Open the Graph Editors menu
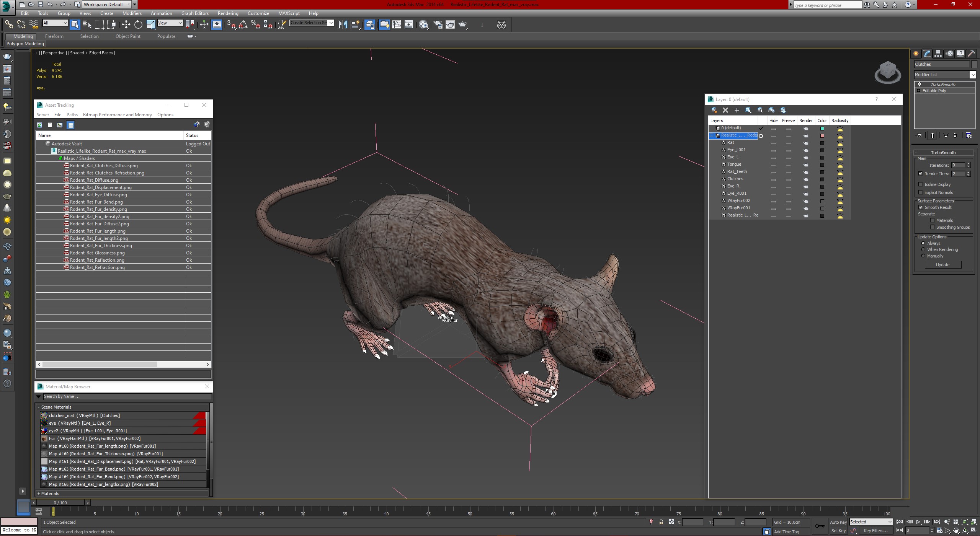Viewport: 980px width, 536px height. coord(195,13)
